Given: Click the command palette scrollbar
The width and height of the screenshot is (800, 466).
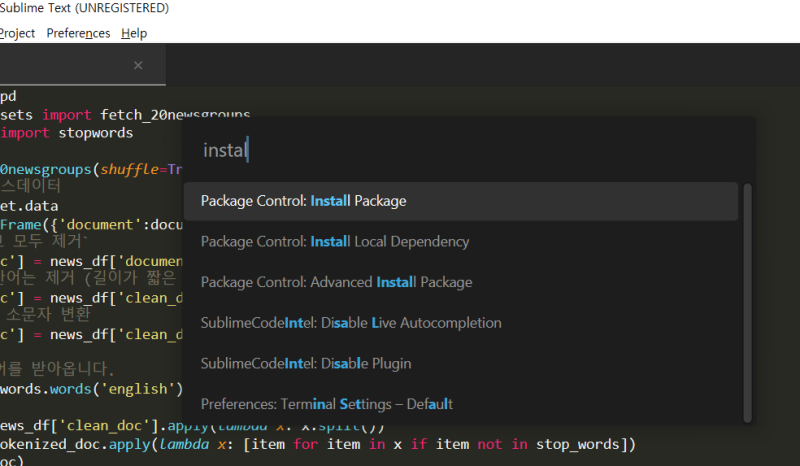Looking at the screenshot, I should (747, 303).
